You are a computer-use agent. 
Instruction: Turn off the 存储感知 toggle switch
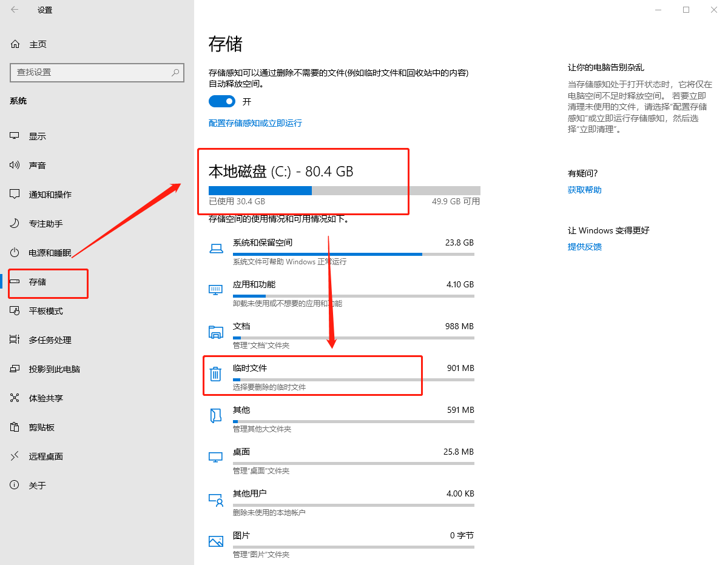click(x=221, y=101)
